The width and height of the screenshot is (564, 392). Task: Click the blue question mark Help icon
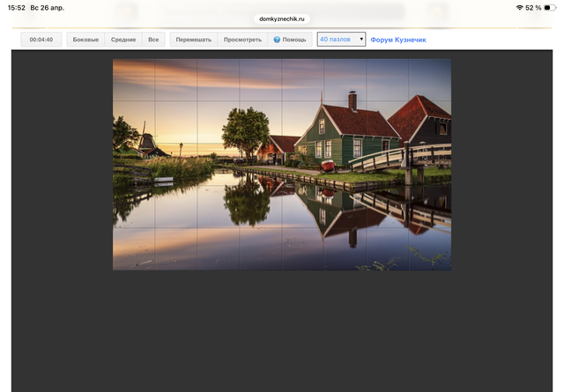pos(276,40)
